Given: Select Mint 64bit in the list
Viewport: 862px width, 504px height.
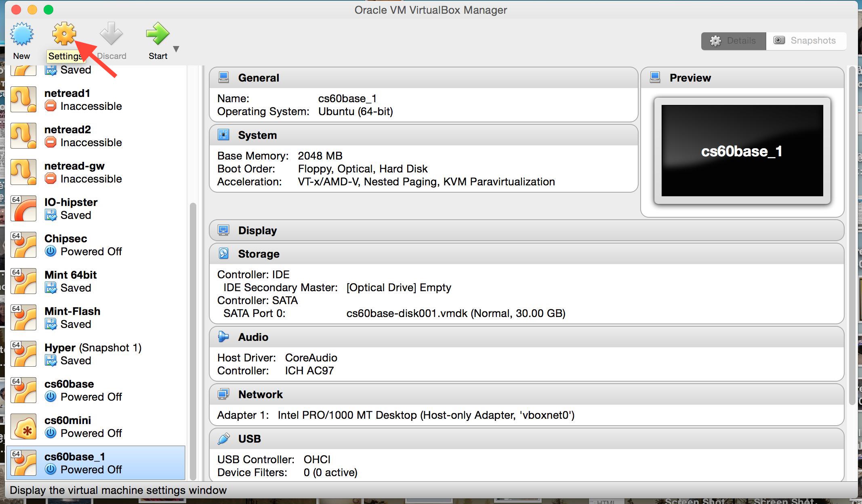Looking at the screenshot, I should 96,281.
